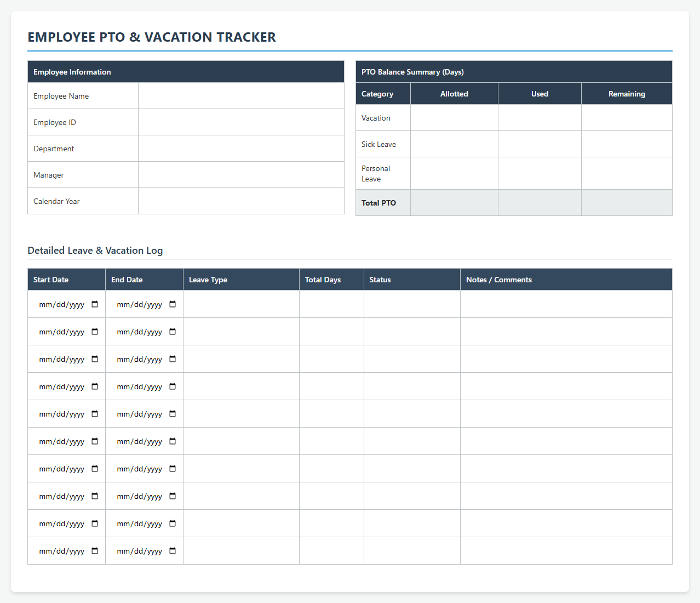Image resolution: width=700 pixels, height=603 pixels.
Task: Focus the Personal Leave Used cell
Action: coord(540,173)
